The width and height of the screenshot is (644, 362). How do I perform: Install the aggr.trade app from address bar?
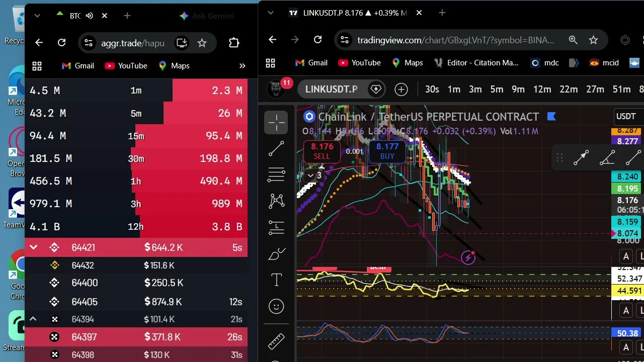click(182, 43)
